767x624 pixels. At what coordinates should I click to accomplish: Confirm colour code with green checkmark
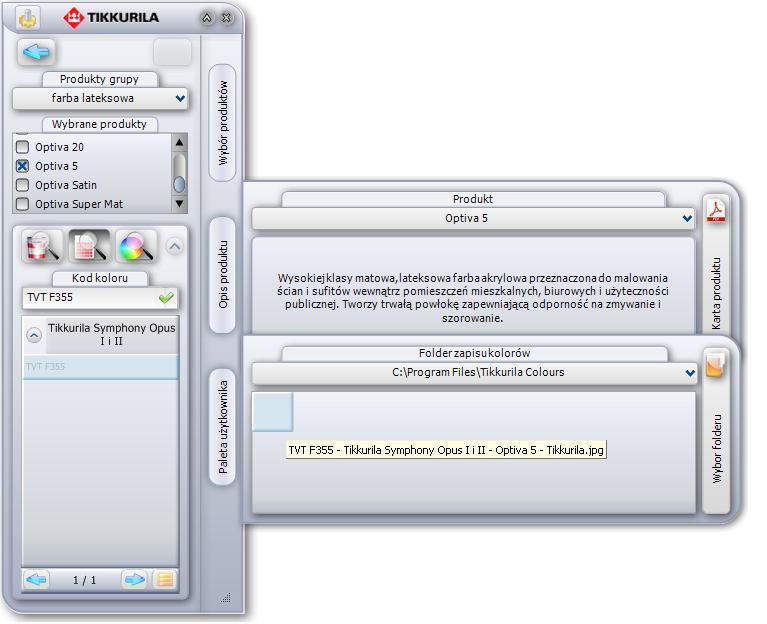[166, 297]
